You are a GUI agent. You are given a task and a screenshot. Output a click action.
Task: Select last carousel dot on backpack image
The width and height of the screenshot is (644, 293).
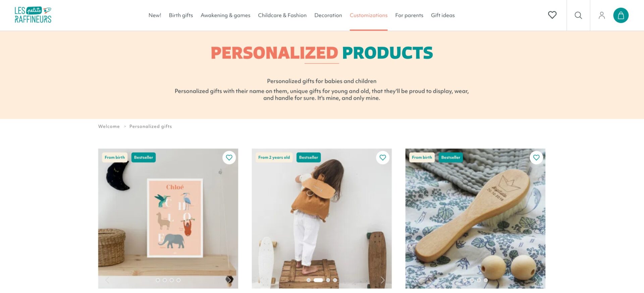pos(335,280)
